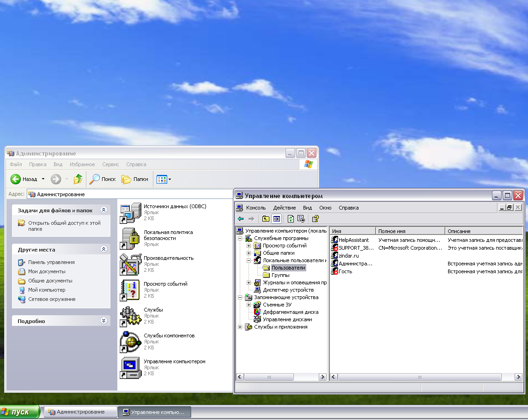Open Справка menu in Computer Management
Screen dimensions: 528x420
pyautogui.click(x=348, y=208)
